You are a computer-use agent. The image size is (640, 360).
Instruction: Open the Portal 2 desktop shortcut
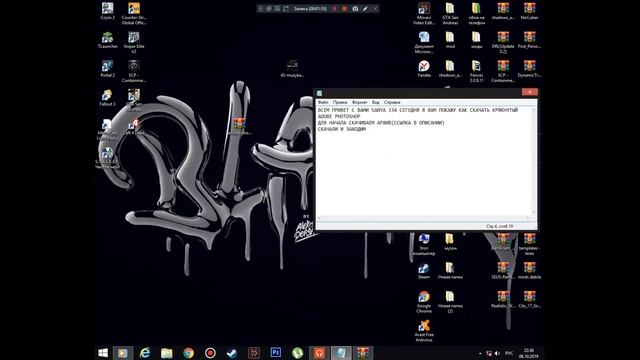click(107, 69)
